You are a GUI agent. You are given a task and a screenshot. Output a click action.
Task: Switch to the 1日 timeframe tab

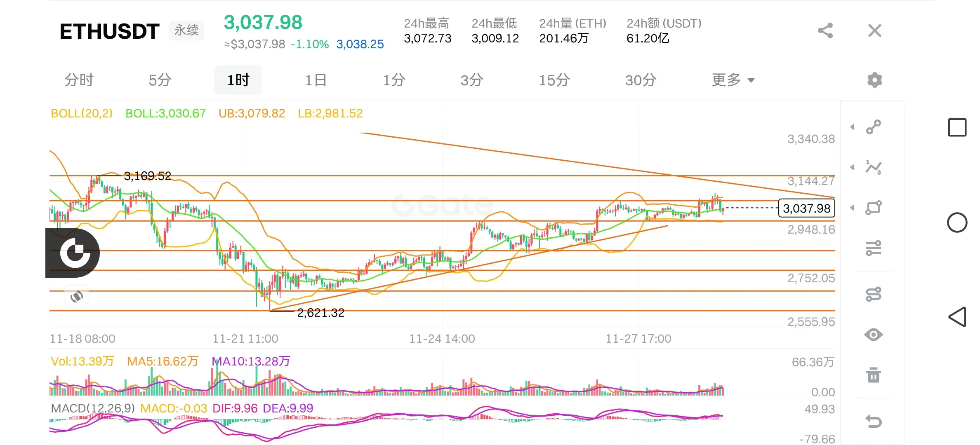pyautogui.click(x=316, y=80)
